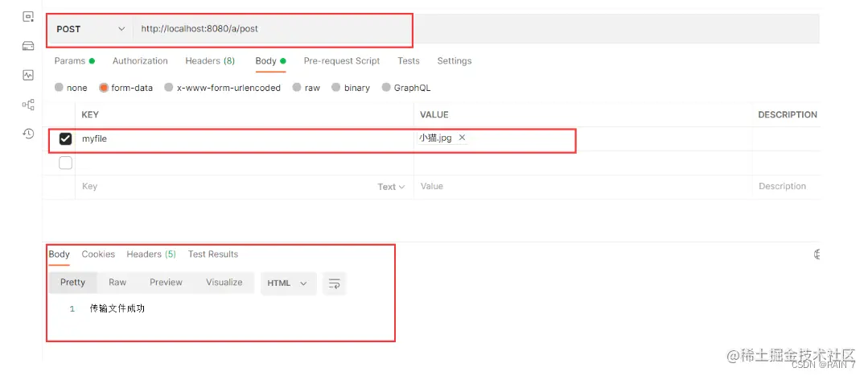Select the form-data body type
The width and height of the screenshot is (868, 376).
(x=125, y=88)
